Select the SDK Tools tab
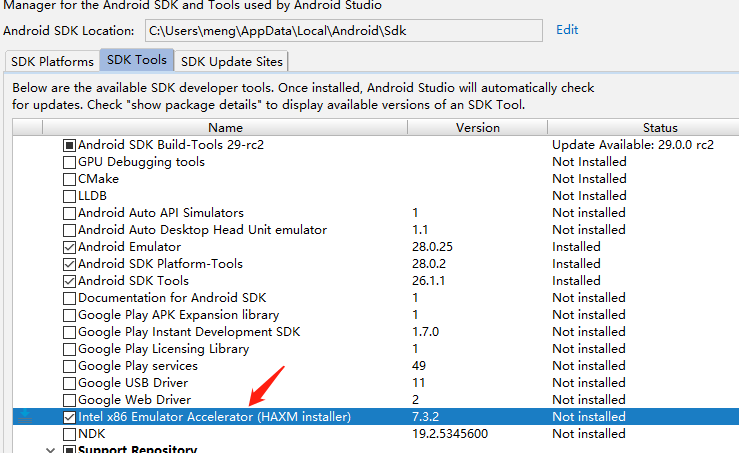Screen dimensions: 739x453 137,60
